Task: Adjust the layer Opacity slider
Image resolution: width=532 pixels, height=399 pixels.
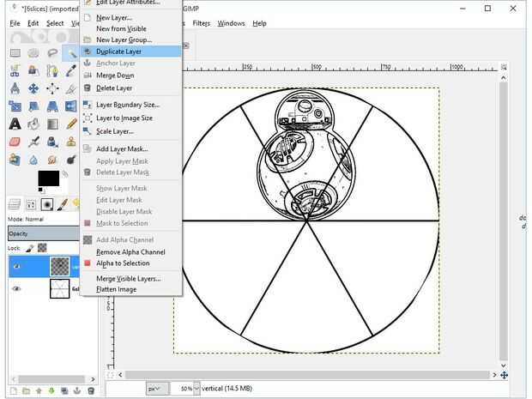Action: click(x=44, y=233)
